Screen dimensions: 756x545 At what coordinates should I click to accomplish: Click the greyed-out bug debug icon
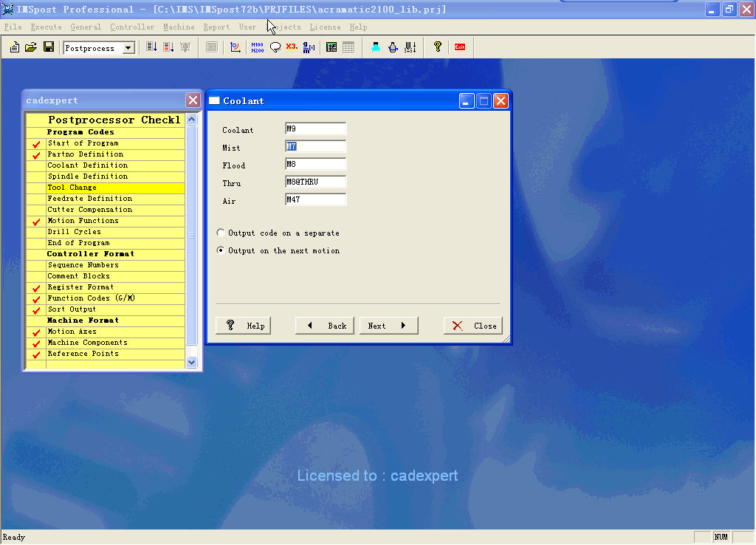[x=185, y=47]
